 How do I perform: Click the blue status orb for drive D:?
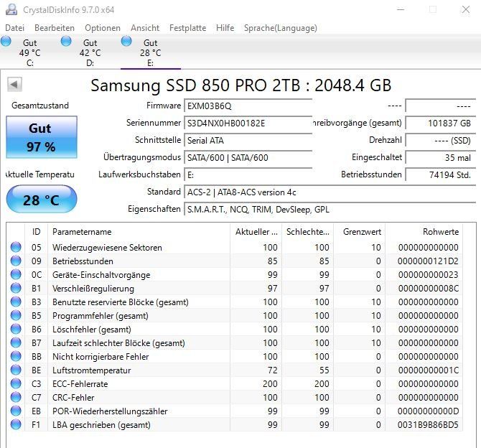[66, 41]
